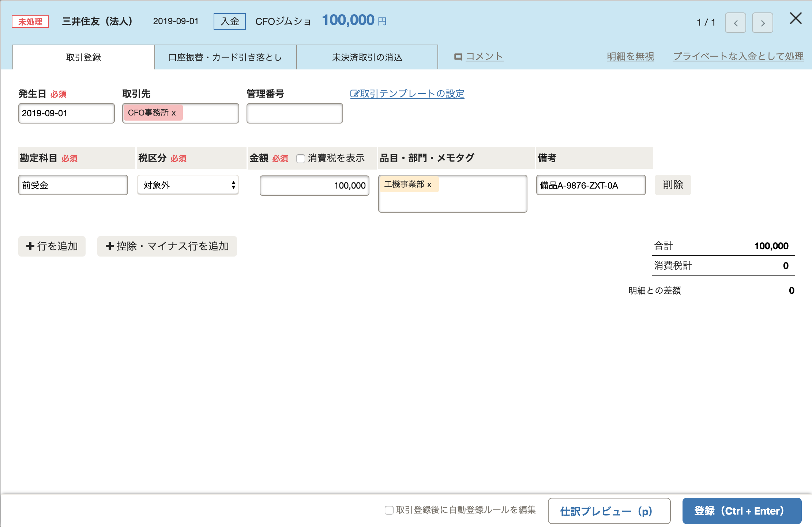Open 取引テンプレートの設定 link
The width and height of the screenshot is (812, 527).
pyautogui.click(x=407, y=94)
